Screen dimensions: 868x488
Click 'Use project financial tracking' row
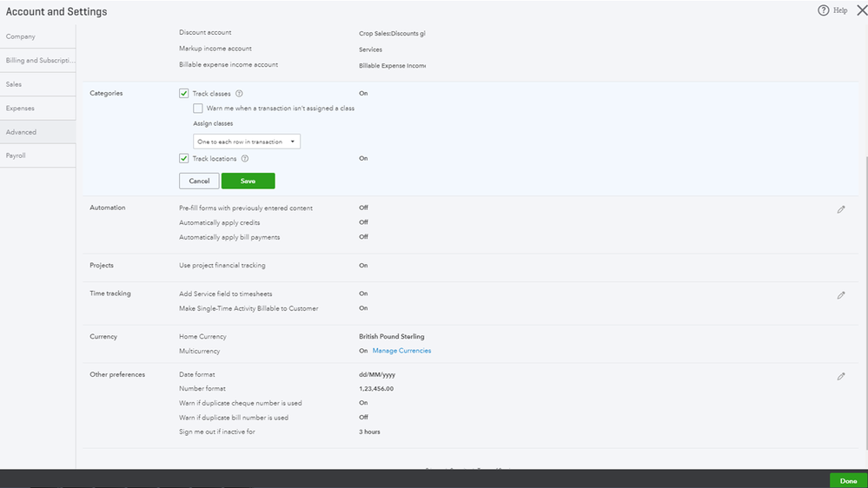click(222, 266)
